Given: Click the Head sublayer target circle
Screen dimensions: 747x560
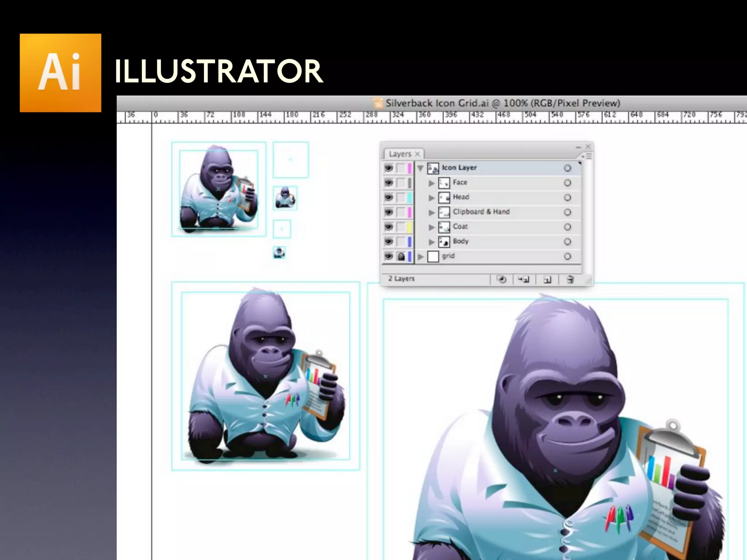Looking at the screenshot, I should click(568, 198).
